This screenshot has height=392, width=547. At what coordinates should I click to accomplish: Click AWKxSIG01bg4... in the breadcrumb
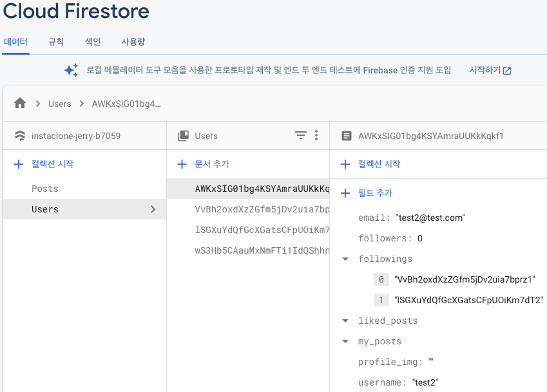pos(126,104)
